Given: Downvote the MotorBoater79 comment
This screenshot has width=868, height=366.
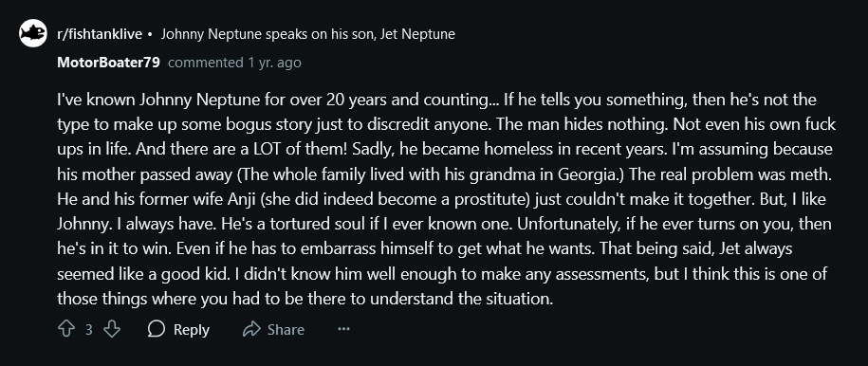Looking at the screenshot, I should [112, 329].
